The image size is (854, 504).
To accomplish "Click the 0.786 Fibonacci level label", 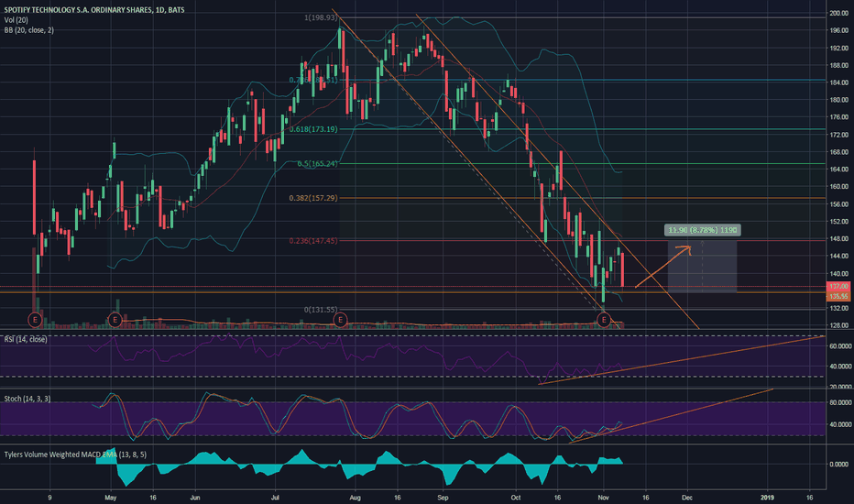I will pyautogui.click(x=313, y=80).
